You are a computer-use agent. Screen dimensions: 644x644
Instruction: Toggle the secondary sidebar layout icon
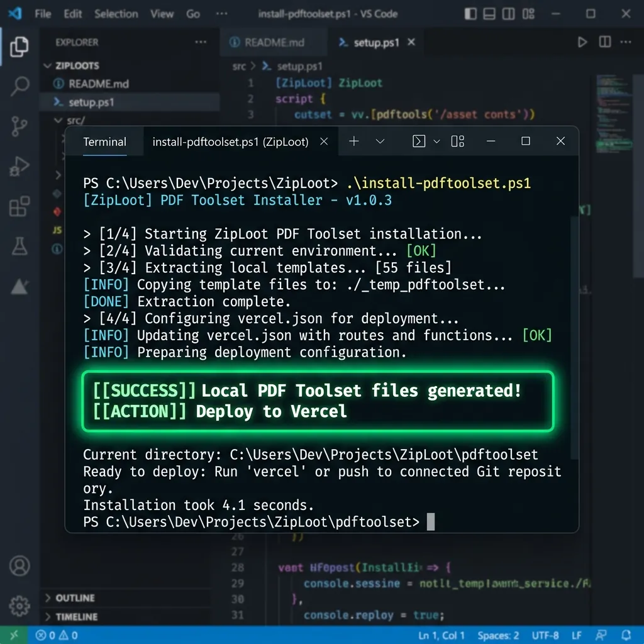(x=508, y=14)
